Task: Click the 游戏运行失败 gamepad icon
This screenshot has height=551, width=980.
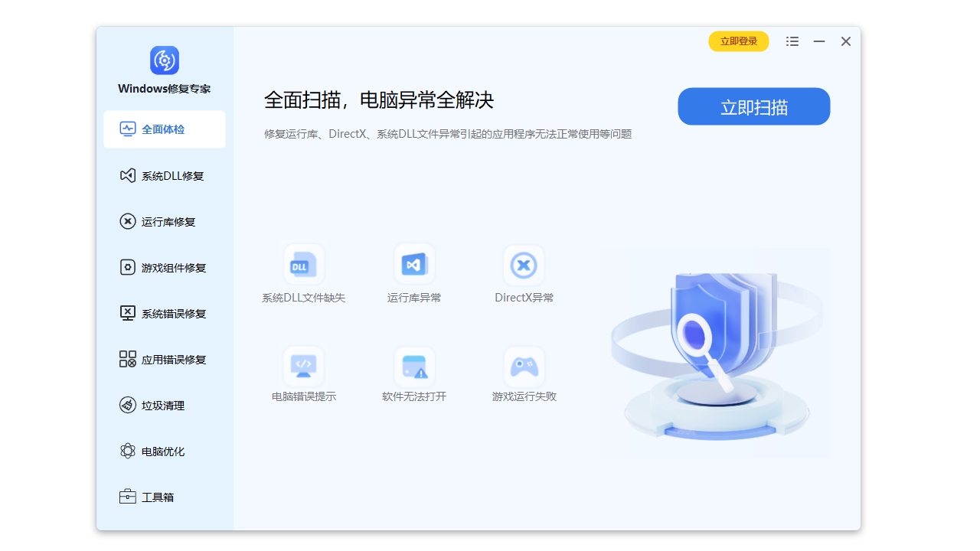Action: tap(524, 367)
